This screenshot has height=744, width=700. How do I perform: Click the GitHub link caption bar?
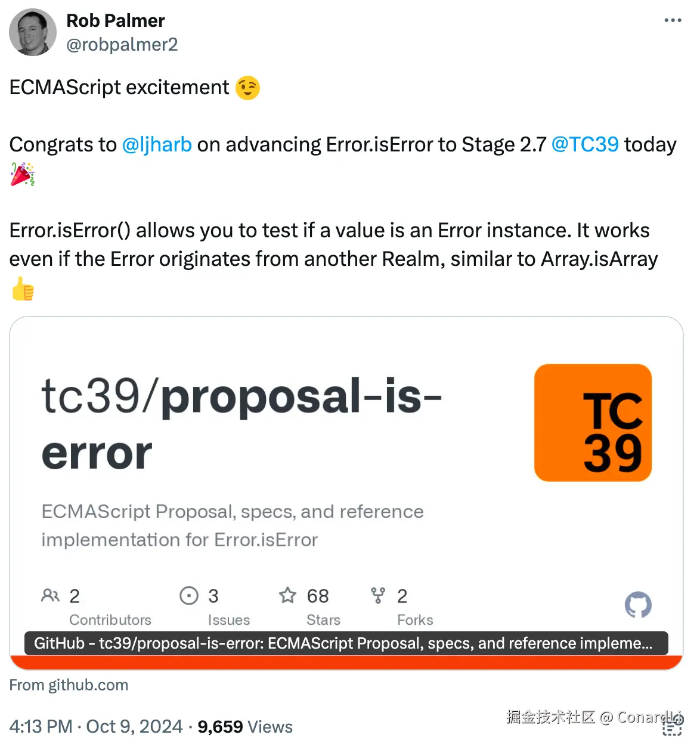pyautogui.click(x=346, y=644)
